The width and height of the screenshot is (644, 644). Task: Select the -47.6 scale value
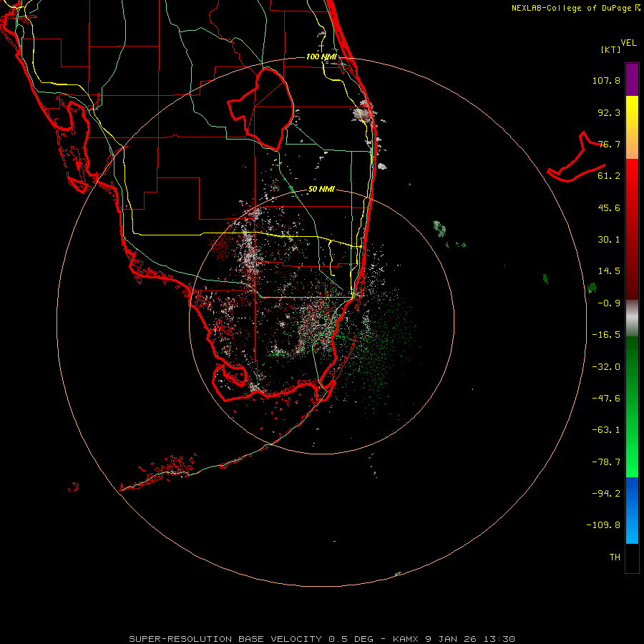[x=606, y=399]
